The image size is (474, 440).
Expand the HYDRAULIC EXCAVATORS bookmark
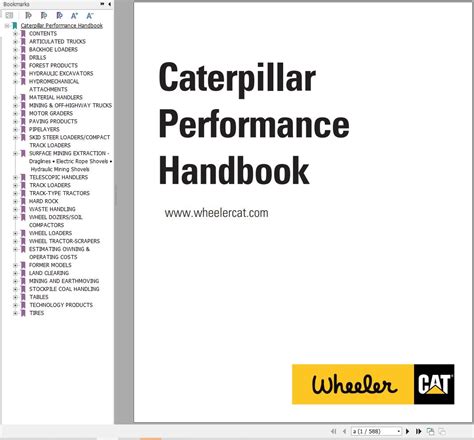pyautogui.click(x=15, y=74)
